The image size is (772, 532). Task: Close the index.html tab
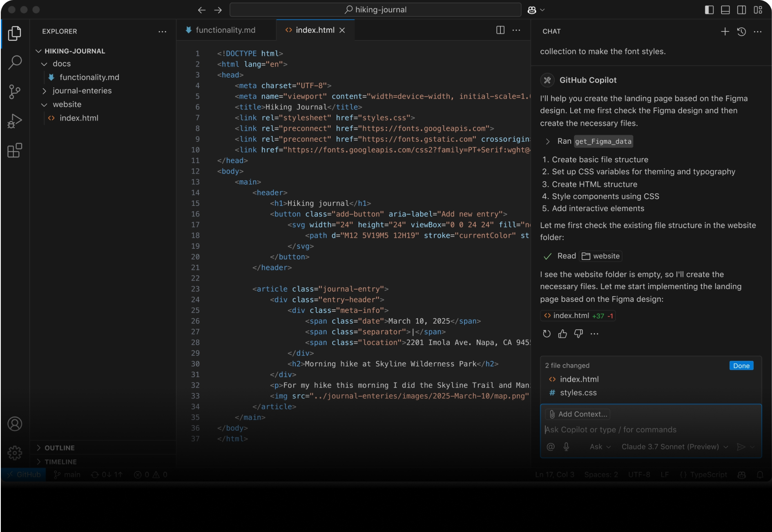[x=342, y=30]
